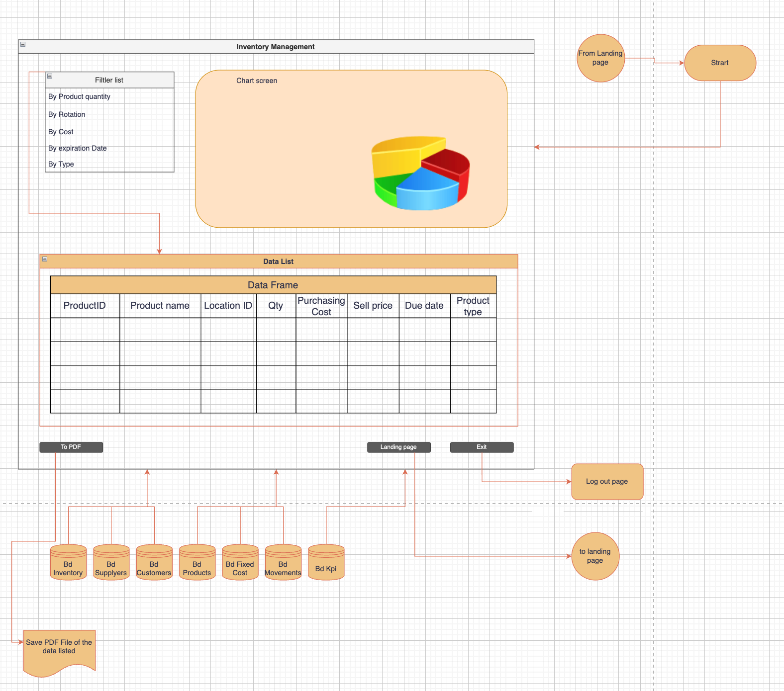784x691 pixels.
Task: Select the By Product quantity filter
Action: point(80,96)
